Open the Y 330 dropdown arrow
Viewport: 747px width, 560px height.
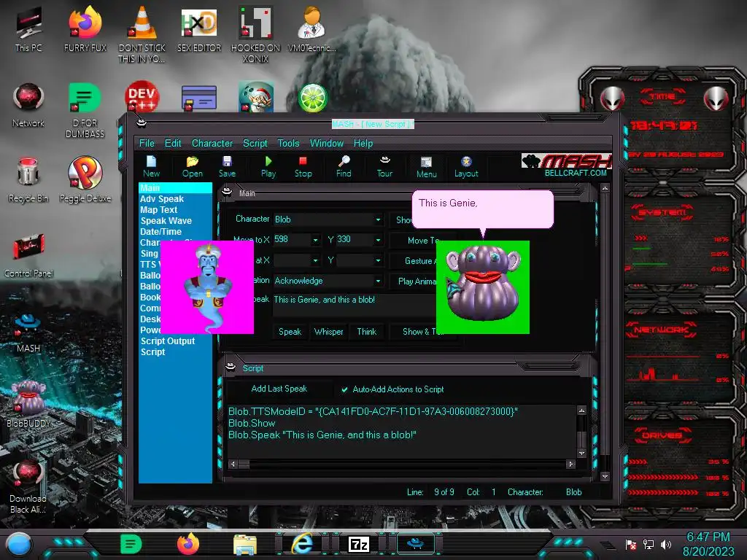[378, 239]
